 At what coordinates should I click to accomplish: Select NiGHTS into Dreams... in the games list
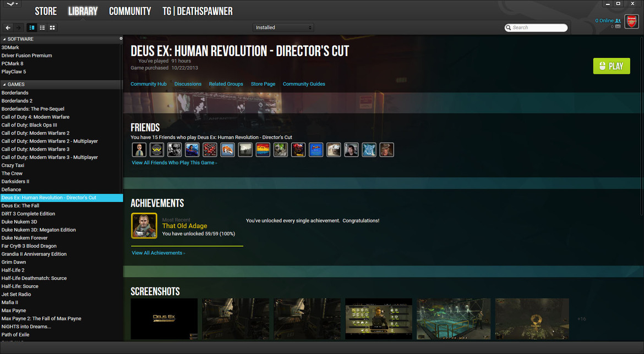tap(61, 327)
